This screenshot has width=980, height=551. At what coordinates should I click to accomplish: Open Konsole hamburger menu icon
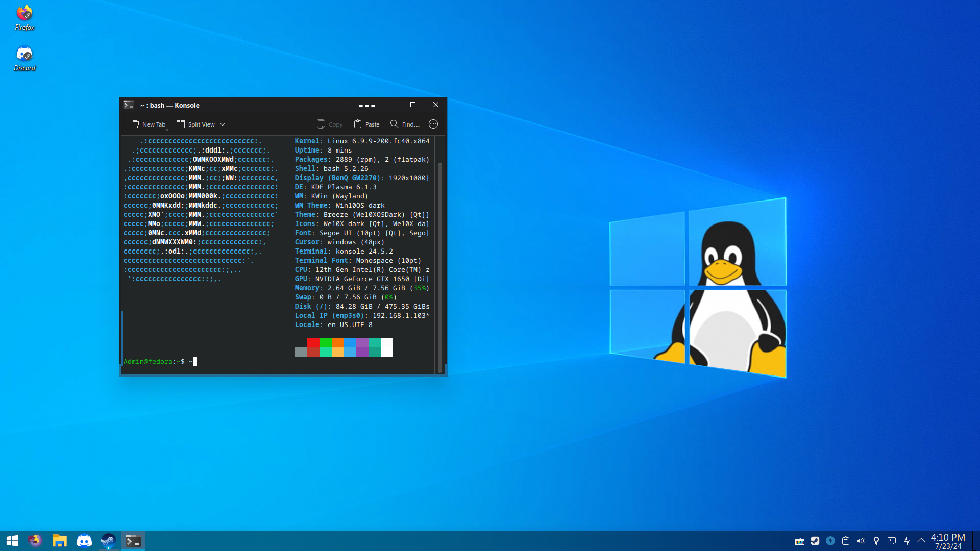pos(433,124)
